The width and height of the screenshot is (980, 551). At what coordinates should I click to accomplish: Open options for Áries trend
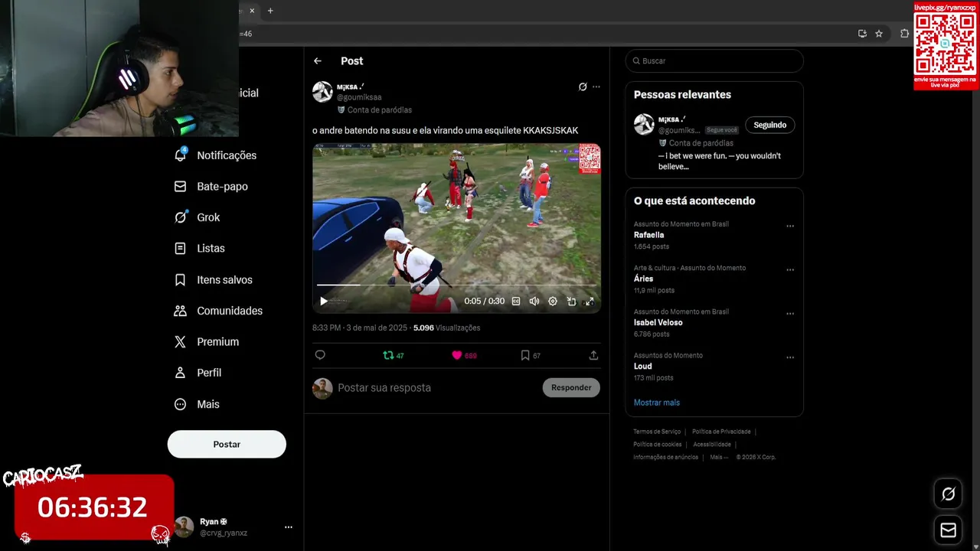(x=790, y=270)
